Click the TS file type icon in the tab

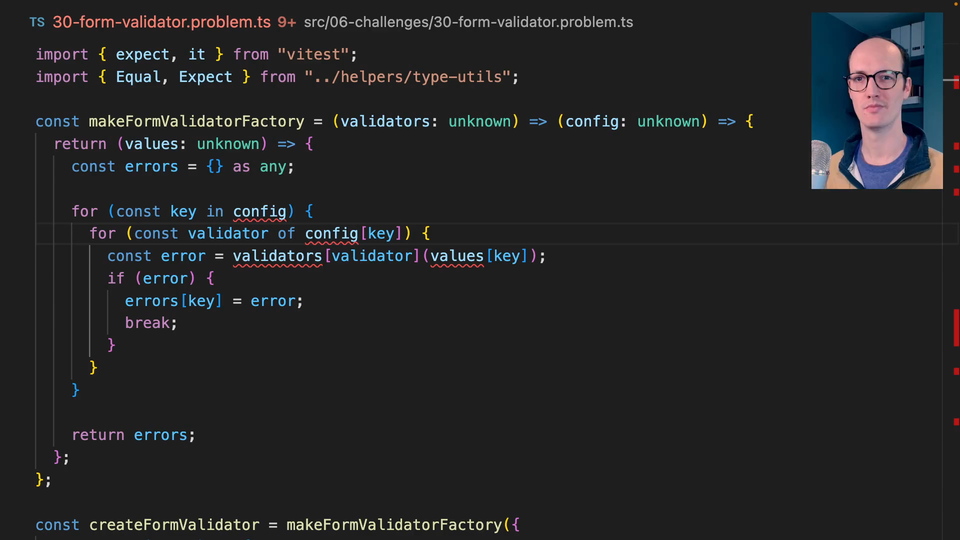coord(37,22)
